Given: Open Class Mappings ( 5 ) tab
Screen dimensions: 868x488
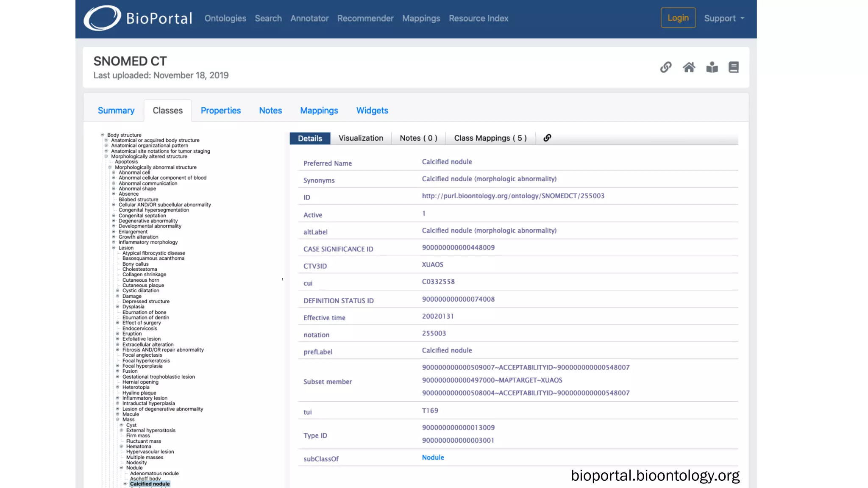Looking at the screenshot, I should (x=490, y=138).
